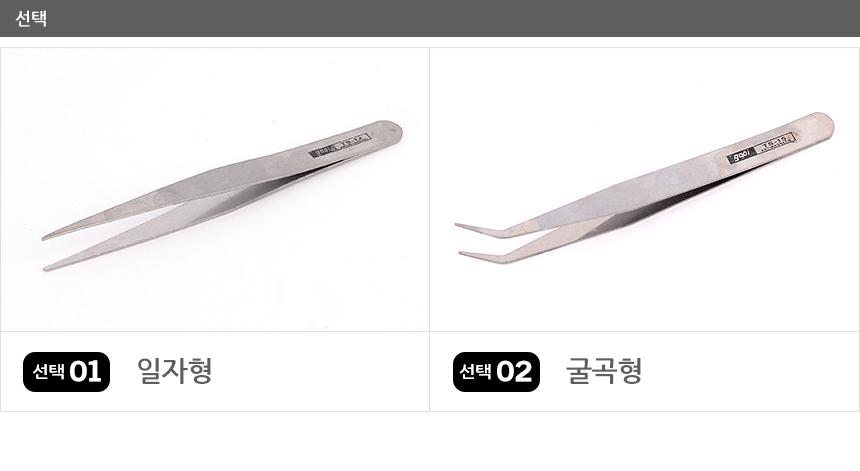860x471 pixels.
Task: Select the straight tweezers product photo
Action: [215, 190]
